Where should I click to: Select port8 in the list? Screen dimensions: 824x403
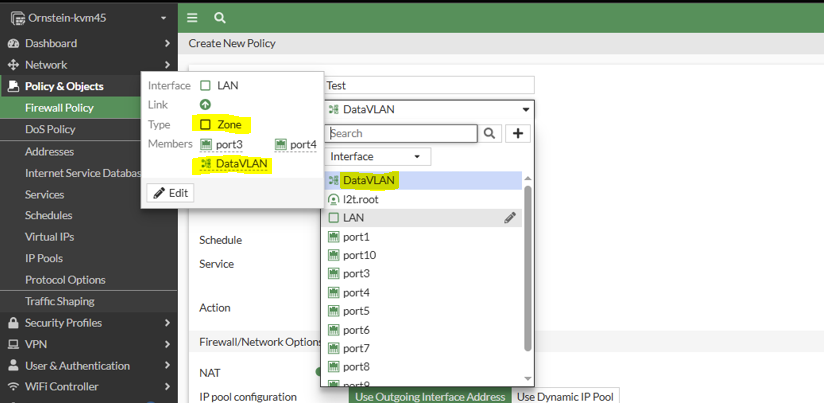(x=423, y=367)
